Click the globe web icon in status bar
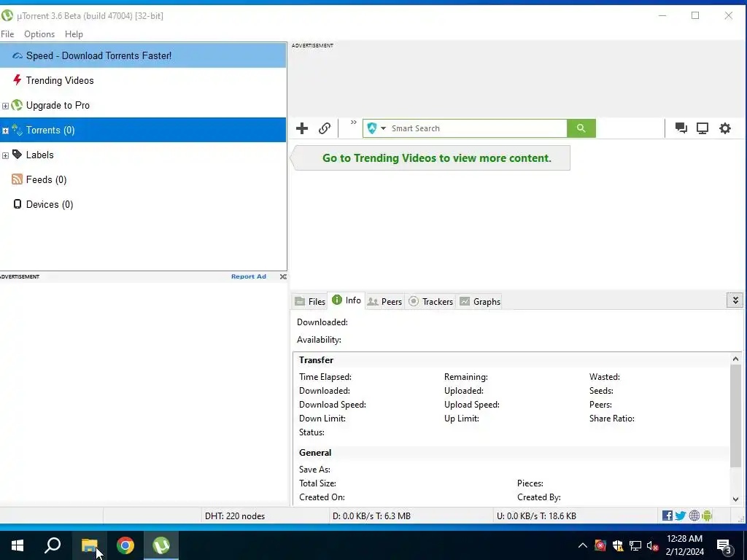The height and width of the screenshot is (560, 747). (x=694, y=516)
